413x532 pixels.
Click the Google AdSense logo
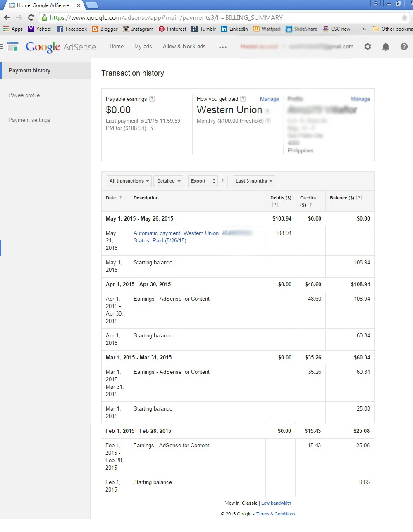[x=61, y=47]
